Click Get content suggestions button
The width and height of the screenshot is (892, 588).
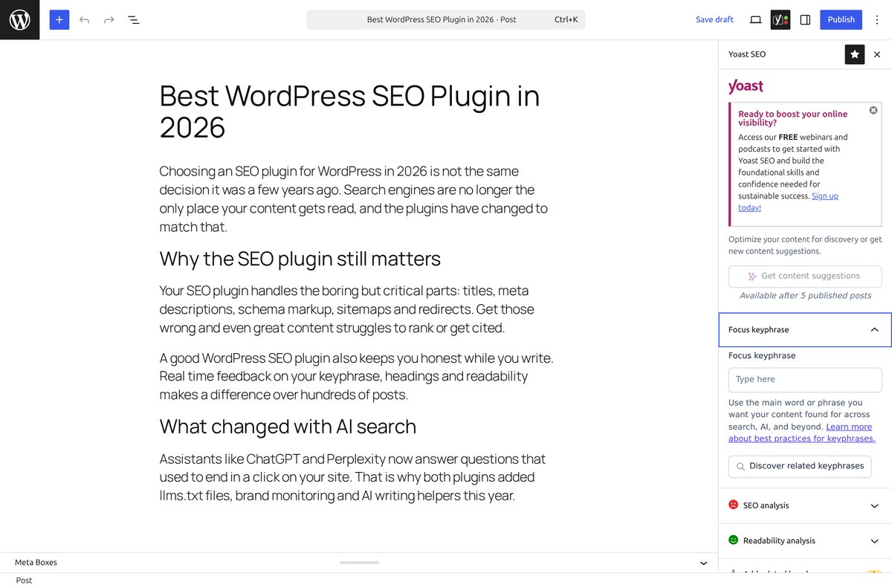pos(805,276)
